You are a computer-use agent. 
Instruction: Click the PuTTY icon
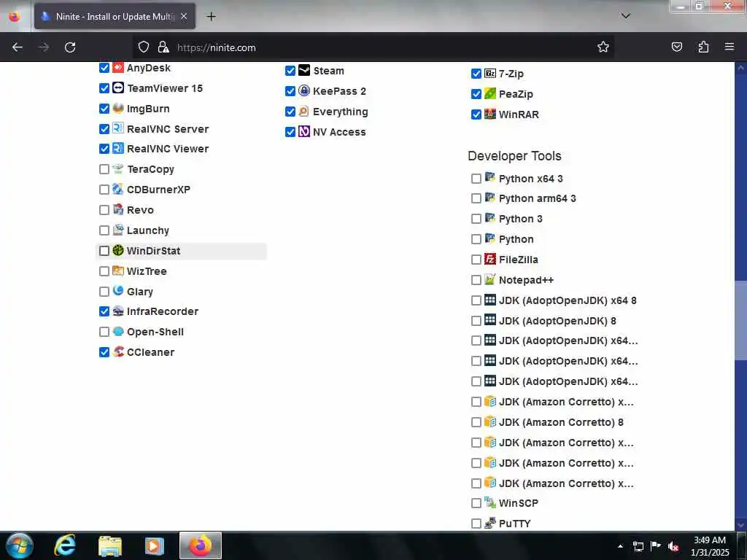point(490,523)
